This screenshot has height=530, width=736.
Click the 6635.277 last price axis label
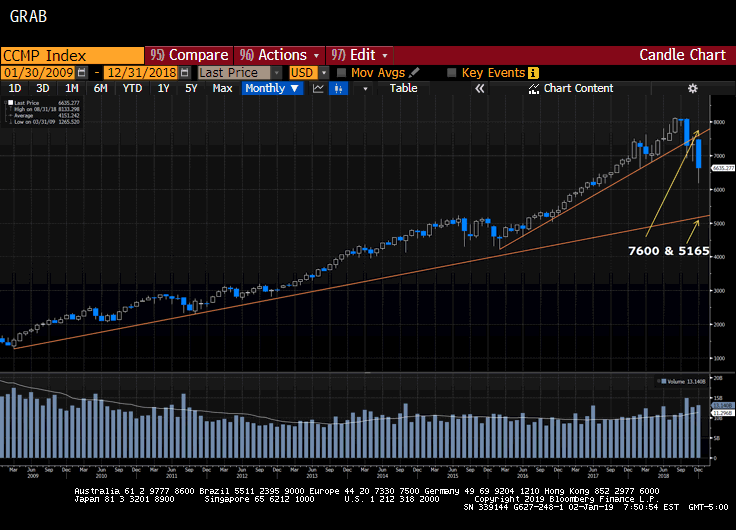coord(723,168)
